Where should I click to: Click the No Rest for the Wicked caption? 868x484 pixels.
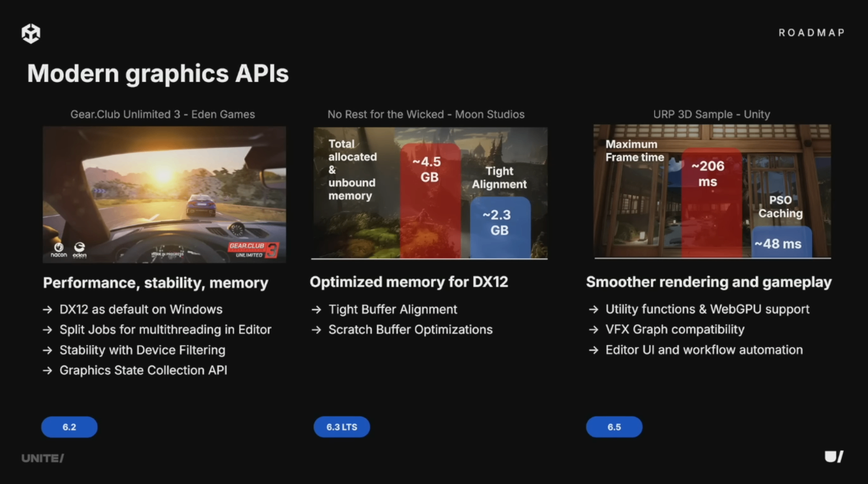pos(426,114)
